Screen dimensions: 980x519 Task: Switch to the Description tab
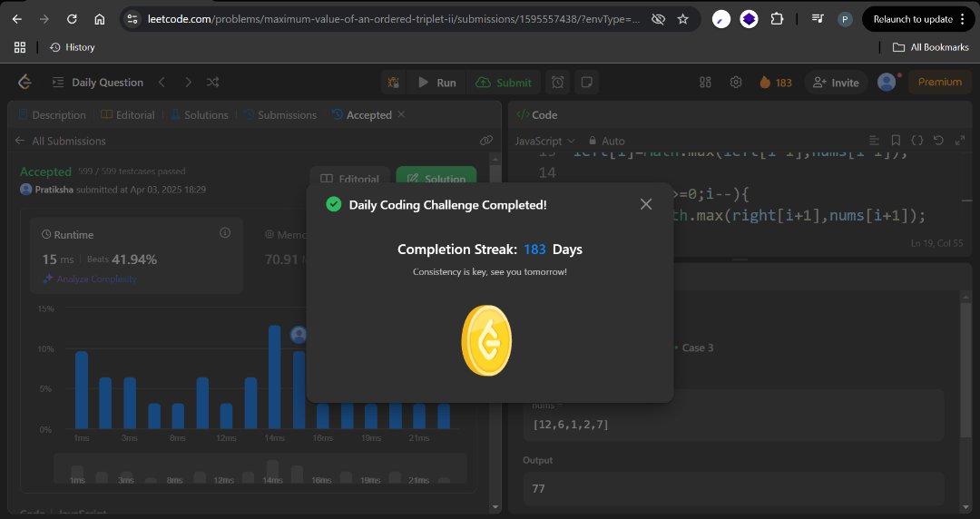tap(53, 115)
